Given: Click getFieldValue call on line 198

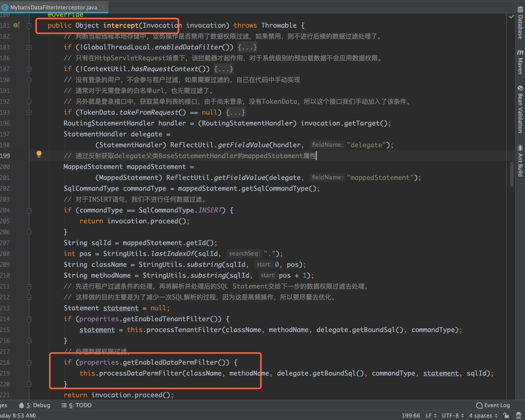Looking at the screenshot, I should click(x=243, y=145).
